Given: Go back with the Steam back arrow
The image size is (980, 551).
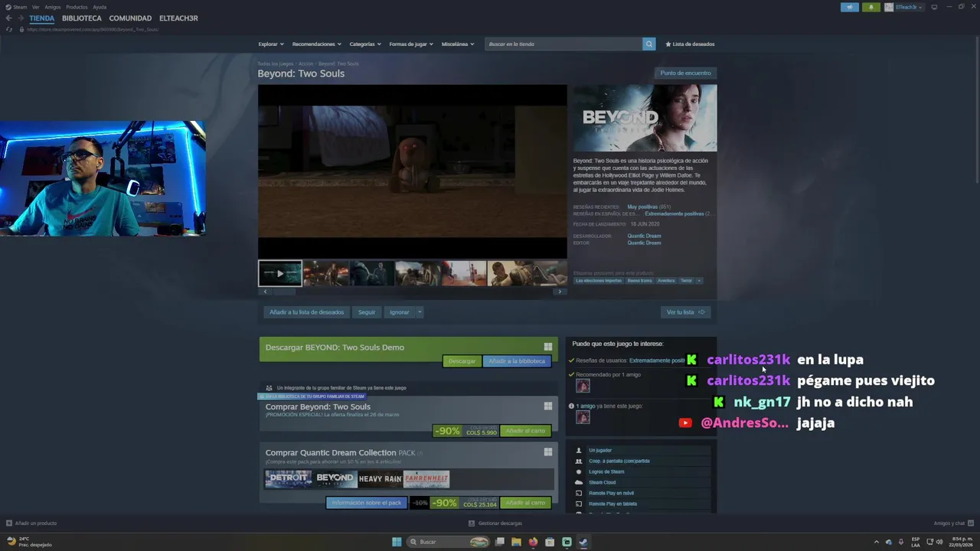Looking at the screenshot, I should (x=9, y=18).
